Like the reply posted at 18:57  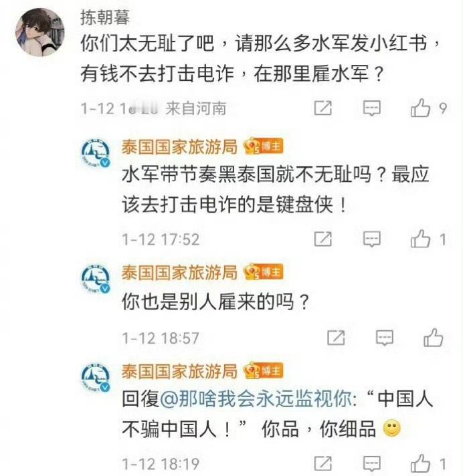click(434, 338)
